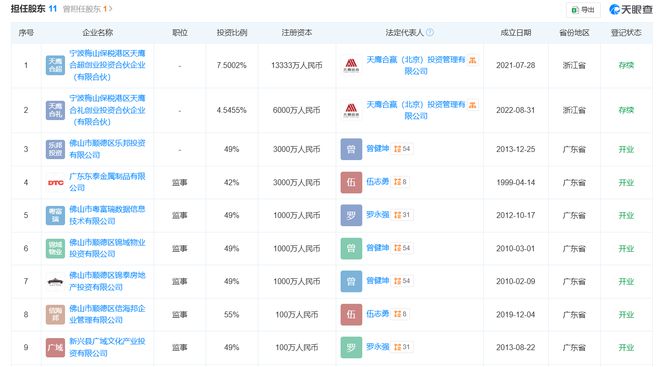This screenshot has height=367, width=660.
Task: Select the 4.5455% investment ratio cell
Action: click(232, 110)
